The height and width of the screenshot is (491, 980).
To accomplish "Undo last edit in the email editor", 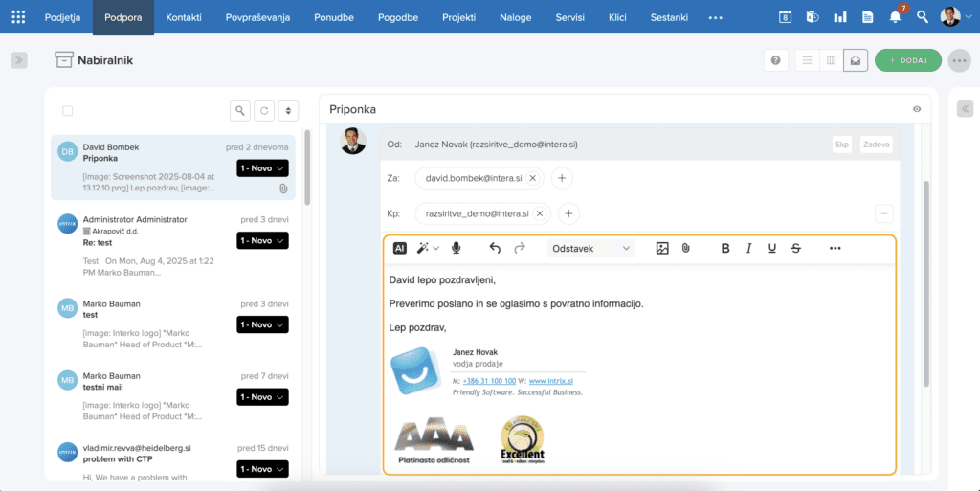I will click(495, 248).
